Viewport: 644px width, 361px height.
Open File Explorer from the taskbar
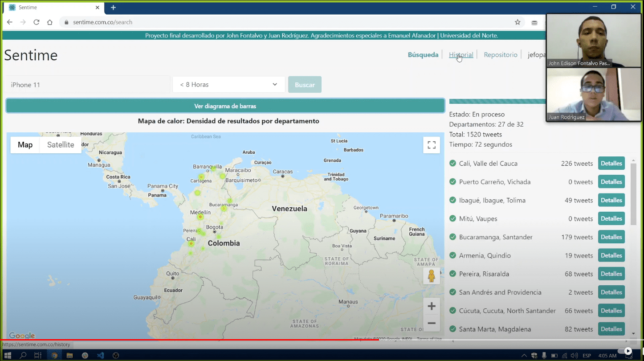[x=69, y=355]
